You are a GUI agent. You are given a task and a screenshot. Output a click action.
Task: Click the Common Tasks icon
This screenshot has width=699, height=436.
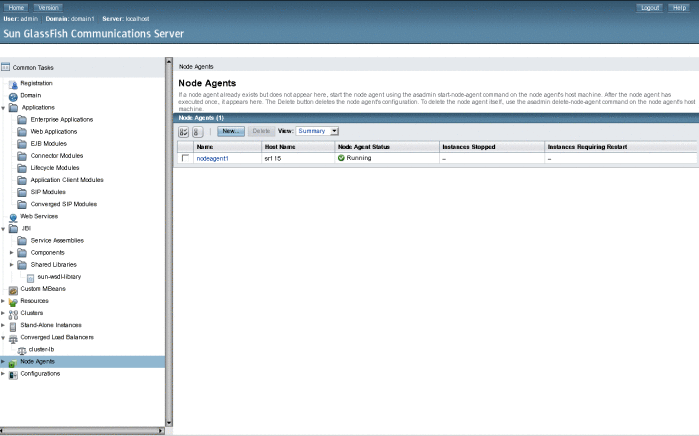tap(5, 67)
